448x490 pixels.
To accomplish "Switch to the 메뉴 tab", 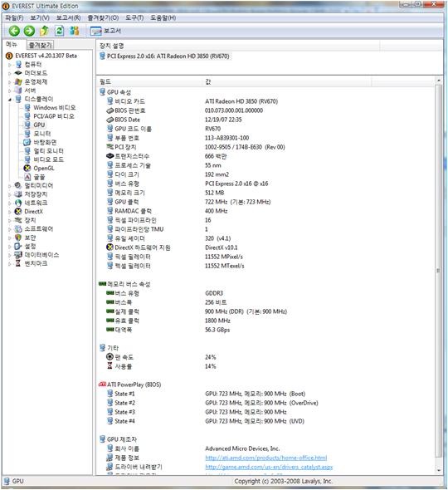I will pos(12,44).
